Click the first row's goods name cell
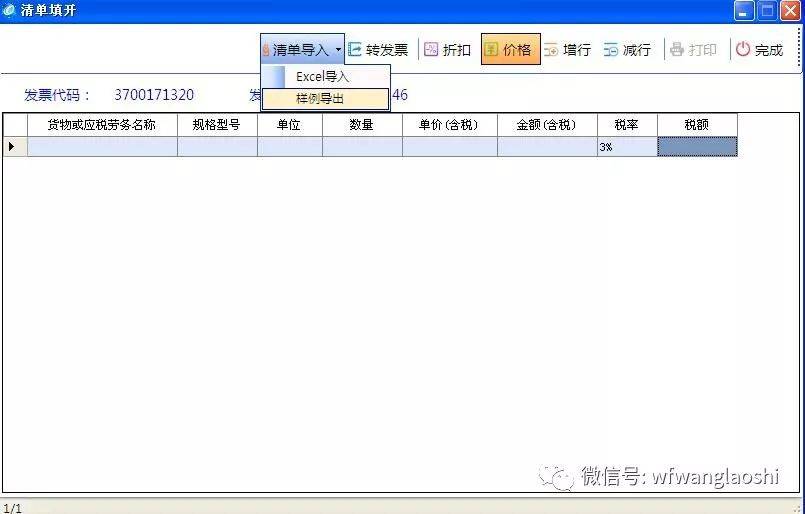805x514 pixels. [102, 147]
